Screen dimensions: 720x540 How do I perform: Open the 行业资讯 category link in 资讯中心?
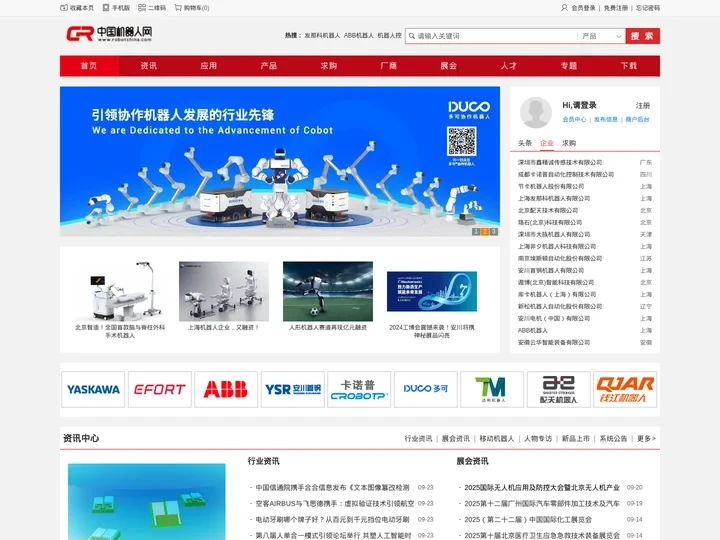418,439
